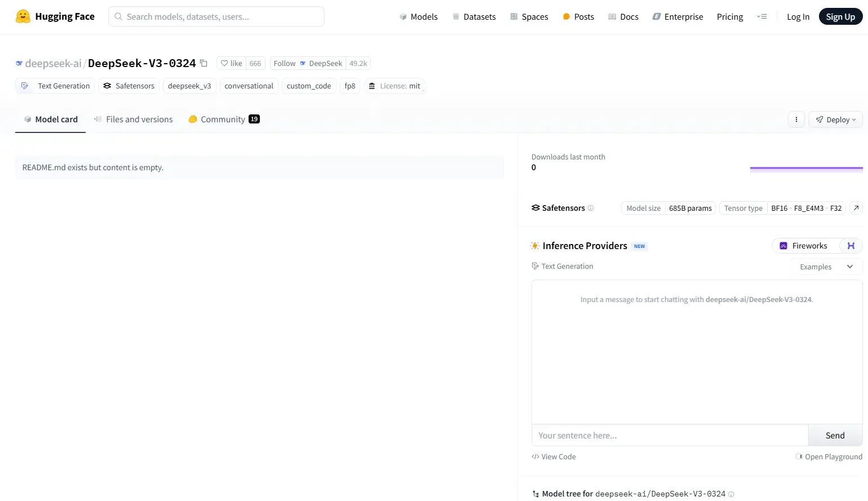Expand the Examples dropdown
This screenshot has height=501, width=868.
[826, 267]
